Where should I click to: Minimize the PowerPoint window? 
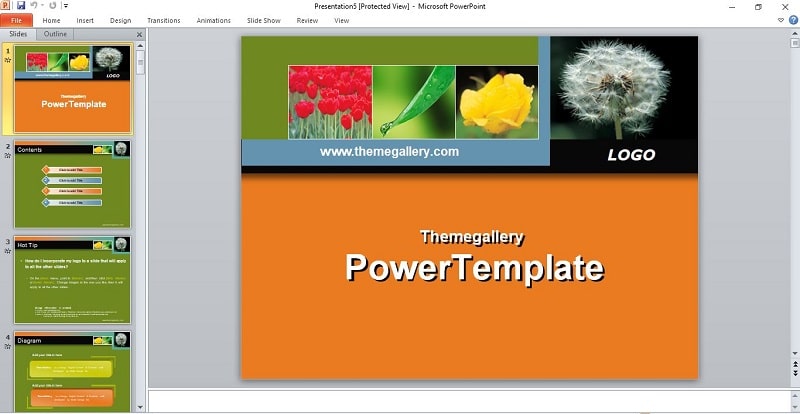(732, 7)
